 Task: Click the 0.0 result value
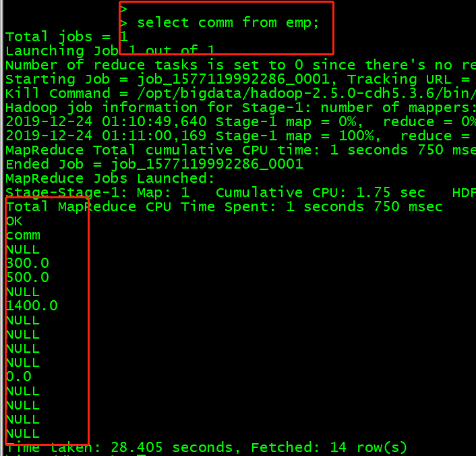(x=18, y=376)
